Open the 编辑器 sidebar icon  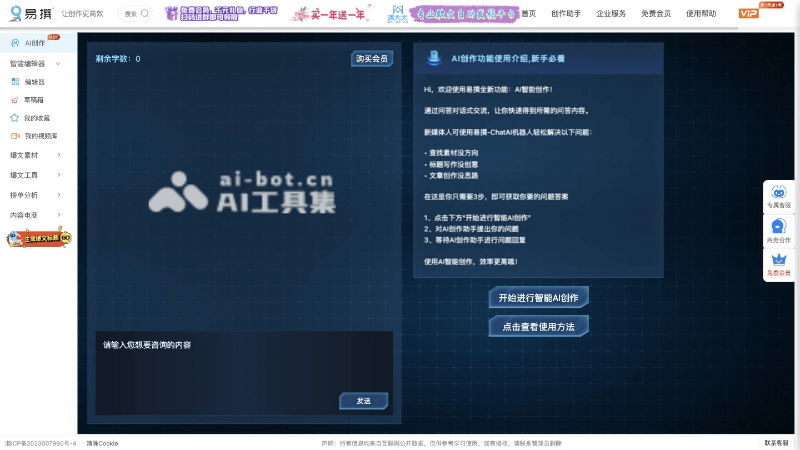[x=15, y=81]
